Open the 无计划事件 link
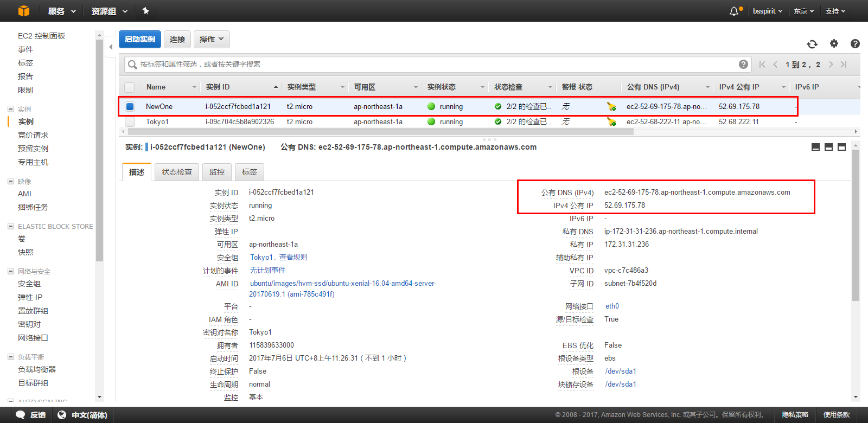 coord(267,270)
